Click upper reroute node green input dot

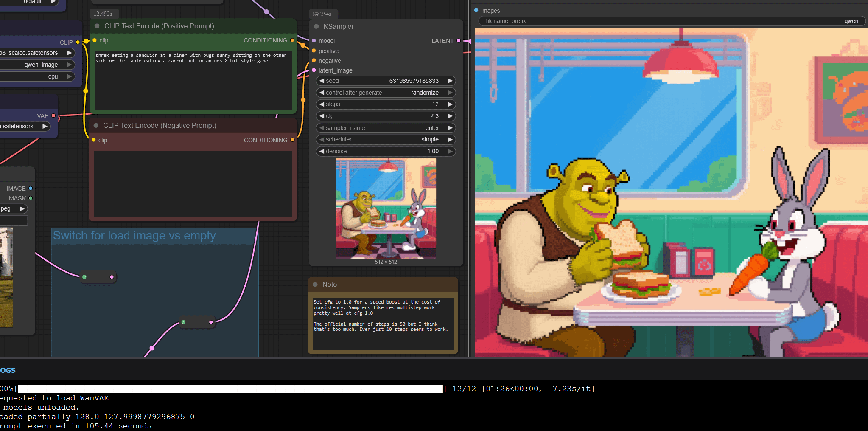click(x=84, y=277)
